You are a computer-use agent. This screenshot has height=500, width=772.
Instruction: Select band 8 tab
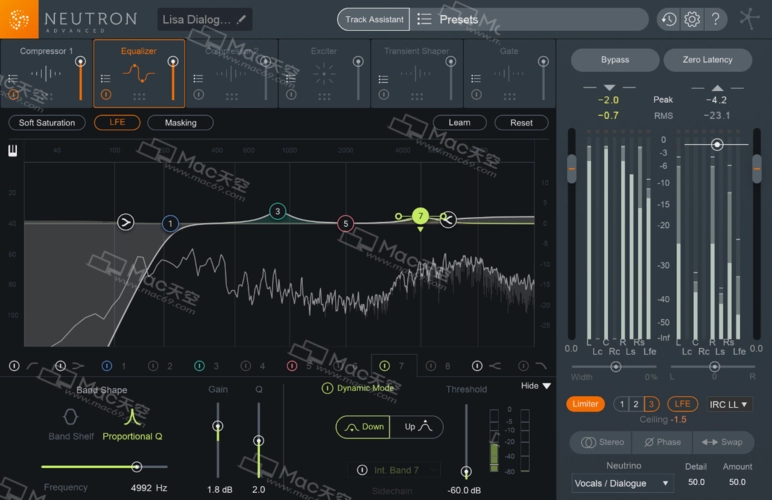(x=438, y=366)
